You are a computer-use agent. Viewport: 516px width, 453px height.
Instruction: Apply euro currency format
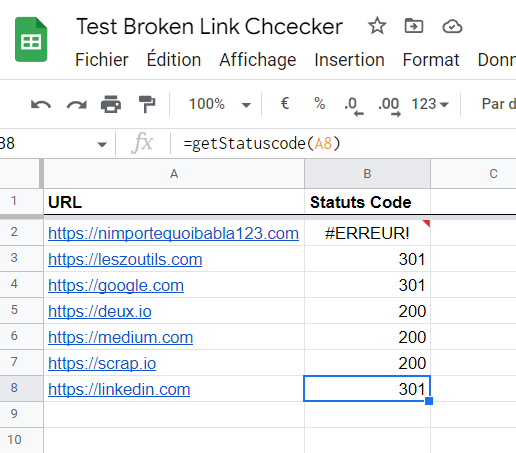pyautogui.click(x=284, y=103)
